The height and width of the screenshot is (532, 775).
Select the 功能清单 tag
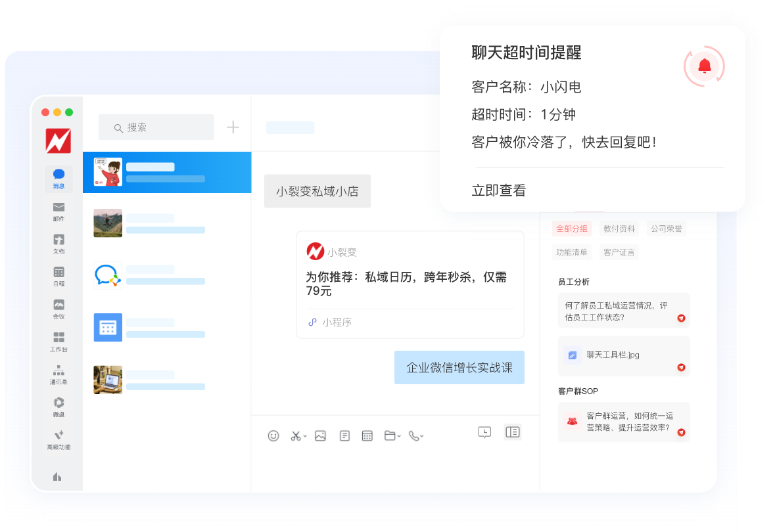click(x=572, y=252)
